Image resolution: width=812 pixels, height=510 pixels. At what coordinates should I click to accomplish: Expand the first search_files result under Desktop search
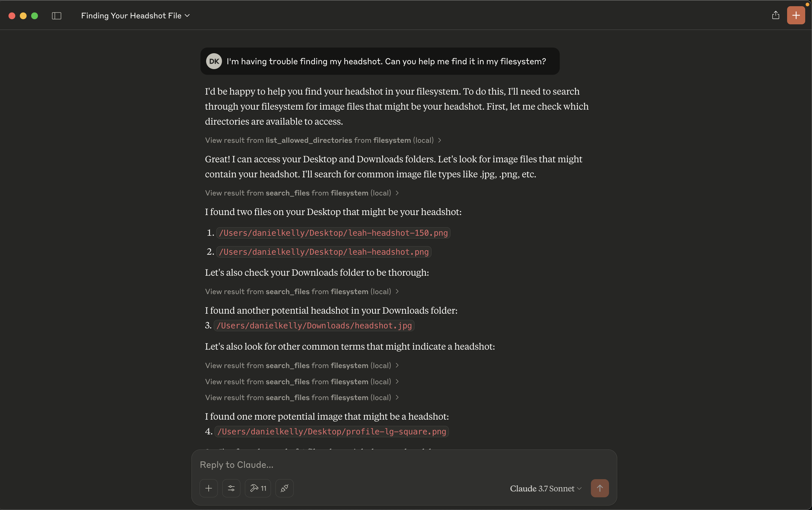pyautogui.click(x=302, y=193)
